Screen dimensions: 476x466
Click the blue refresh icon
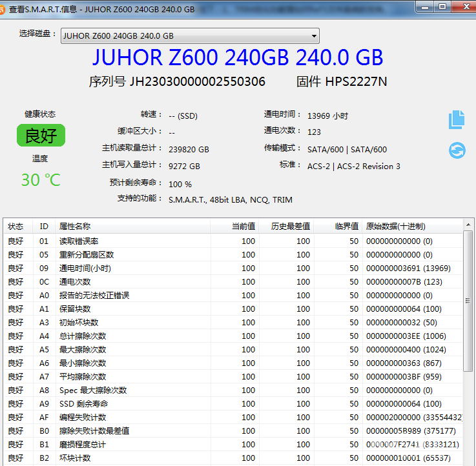[x=457, y=150]
